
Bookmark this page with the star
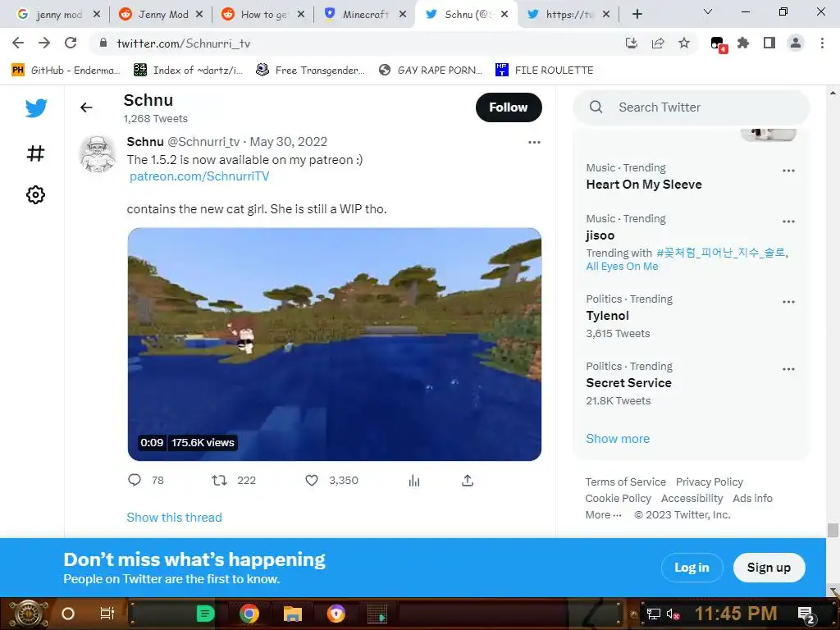tap(684, 43)
